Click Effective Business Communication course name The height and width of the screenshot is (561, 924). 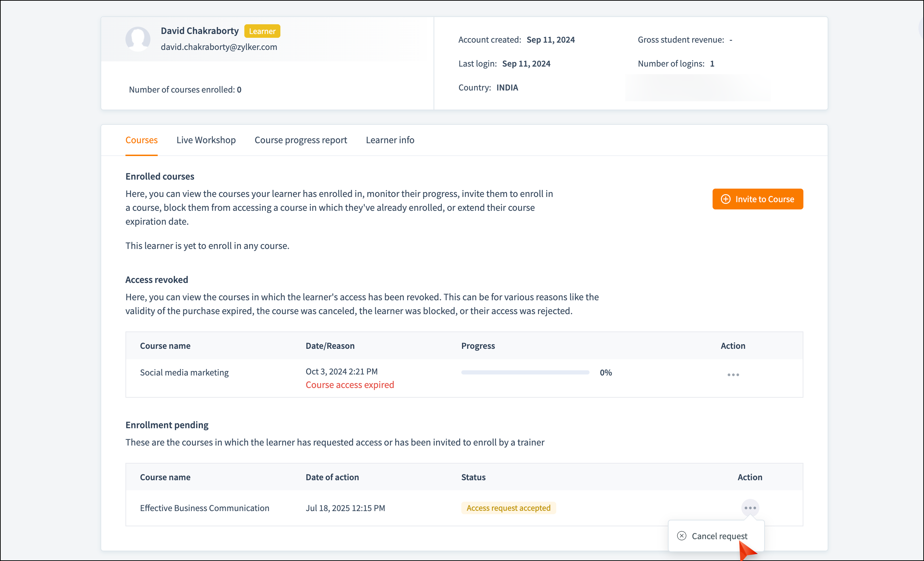point(204,508)
